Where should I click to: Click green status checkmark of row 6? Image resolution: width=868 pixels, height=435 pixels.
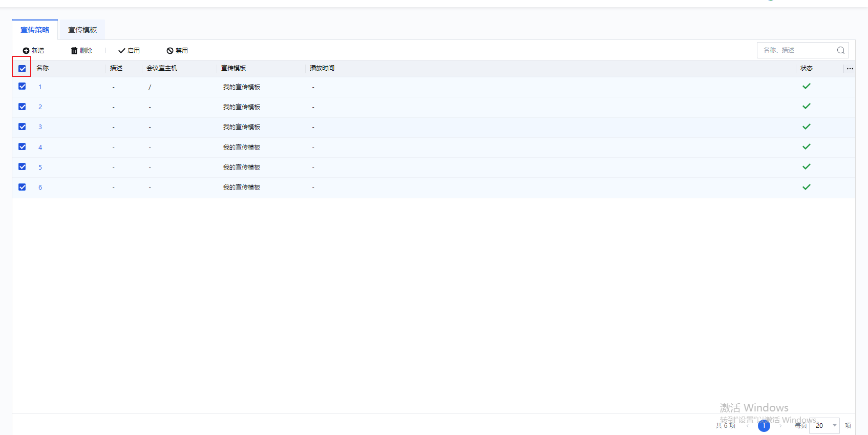[x=806, y=187]
